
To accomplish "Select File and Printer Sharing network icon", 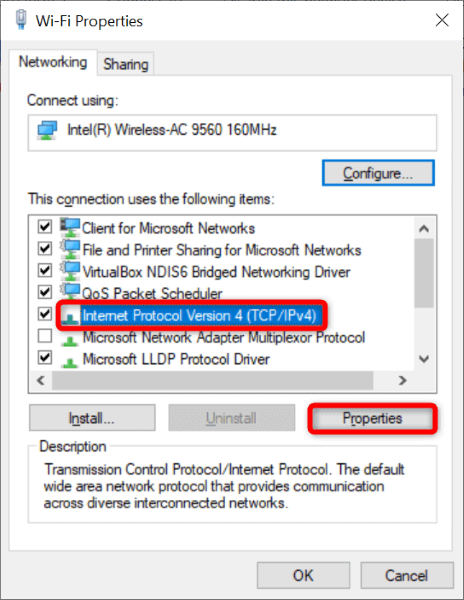I will click(x=70, y=249).
